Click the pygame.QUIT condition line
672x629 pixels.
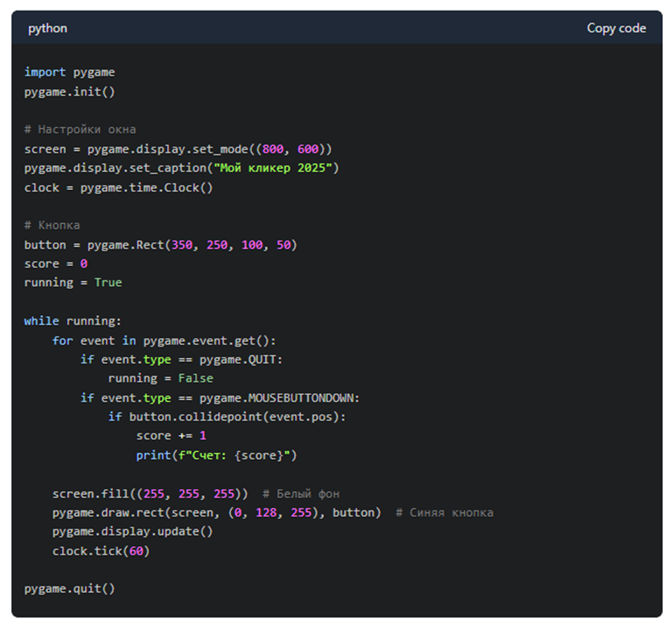(x=181, y=360)
